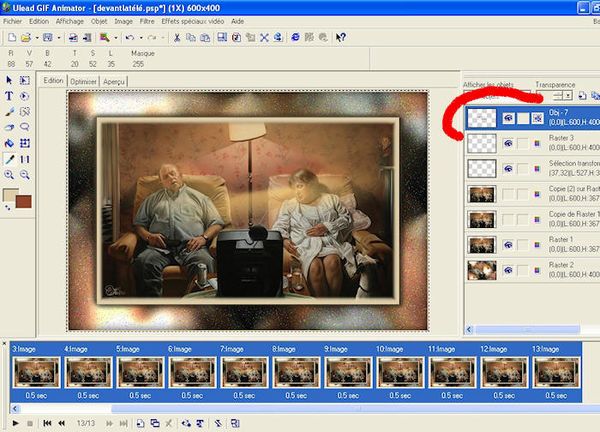
Task: Select the Eraser tool
Action: click(9, 127)
